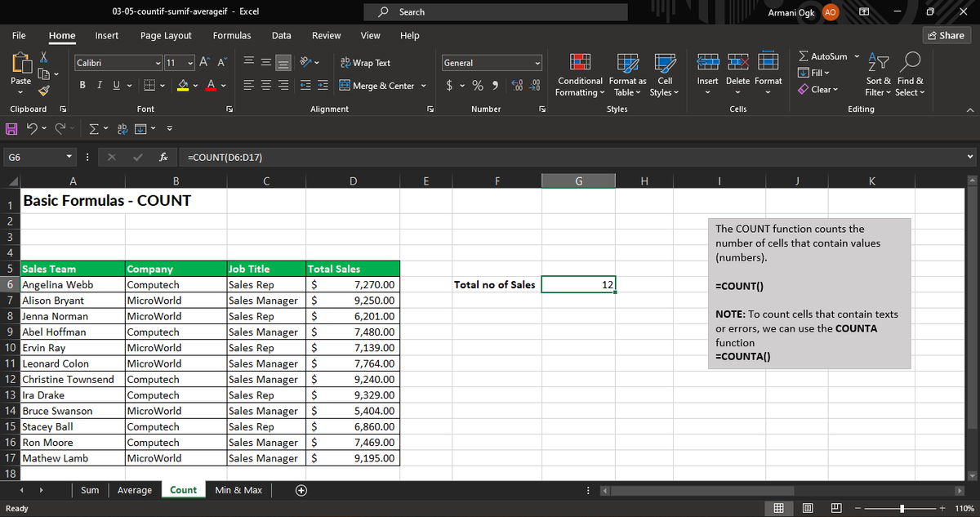Switch to the Formulas tab

pyautogui.click(x=231, y=35)
